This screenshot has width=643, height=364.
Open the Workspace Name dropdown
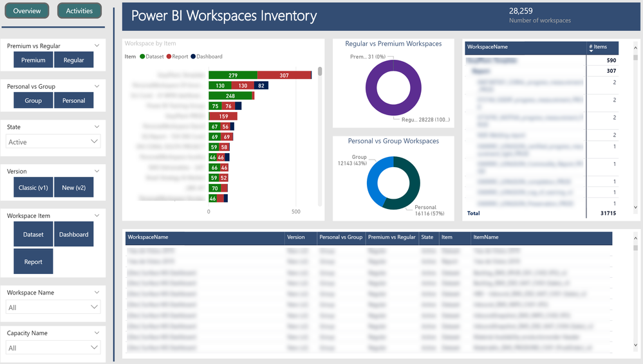(53, 307)
